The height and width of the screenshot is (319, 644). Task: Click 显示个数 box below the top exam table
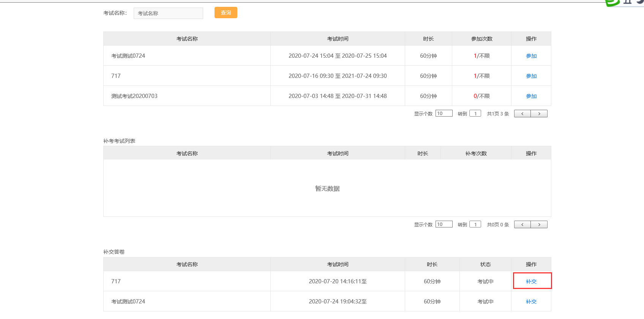pyautogui.click(x=444, y=113)
